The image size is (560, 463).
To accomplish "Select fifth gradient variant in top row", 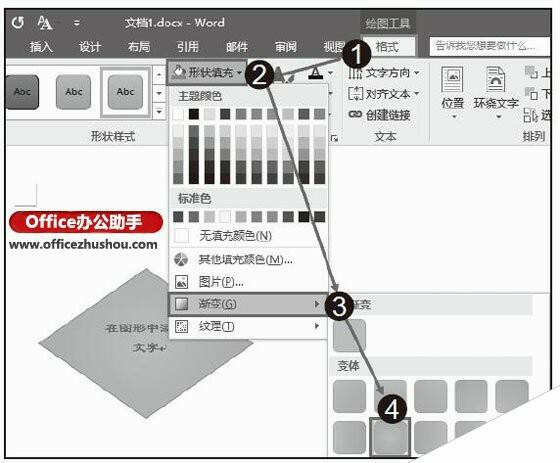I will point(512,397).
